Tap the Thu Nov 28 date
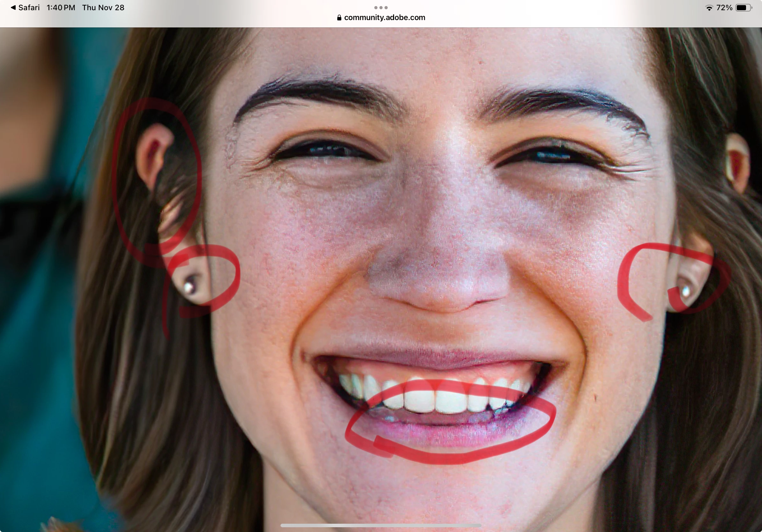Viewport: 762px width, 532px height. (103, 8)
